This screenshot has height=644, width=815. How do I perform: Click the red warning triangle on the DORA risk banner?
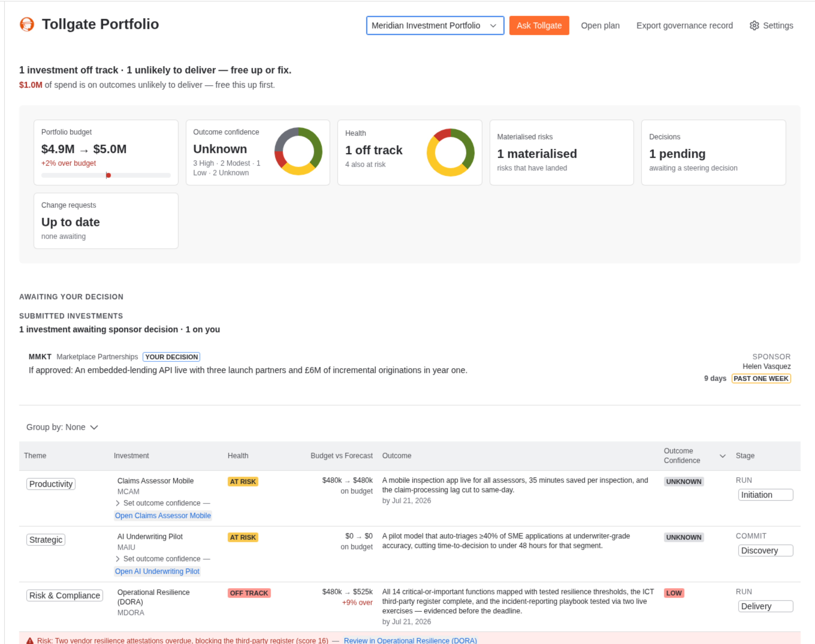pos(30,640)
